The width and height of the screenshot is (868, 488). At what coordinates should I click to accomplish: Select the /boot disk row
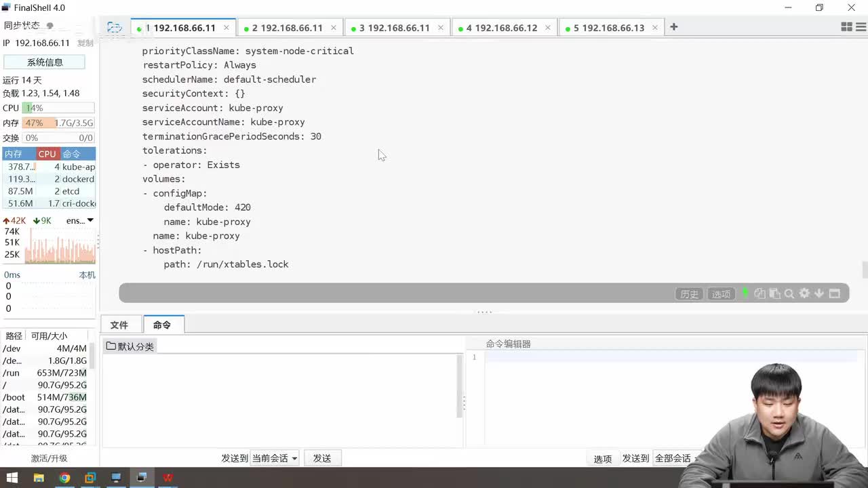pyautogui.click(x=45, y=397)
